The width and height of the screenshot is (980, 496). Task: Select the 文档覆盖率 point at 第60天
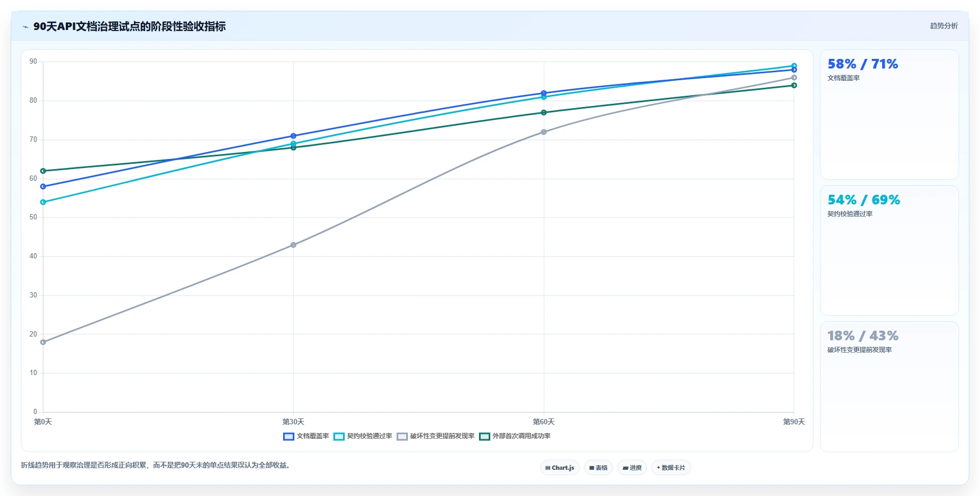pos(544,93)
